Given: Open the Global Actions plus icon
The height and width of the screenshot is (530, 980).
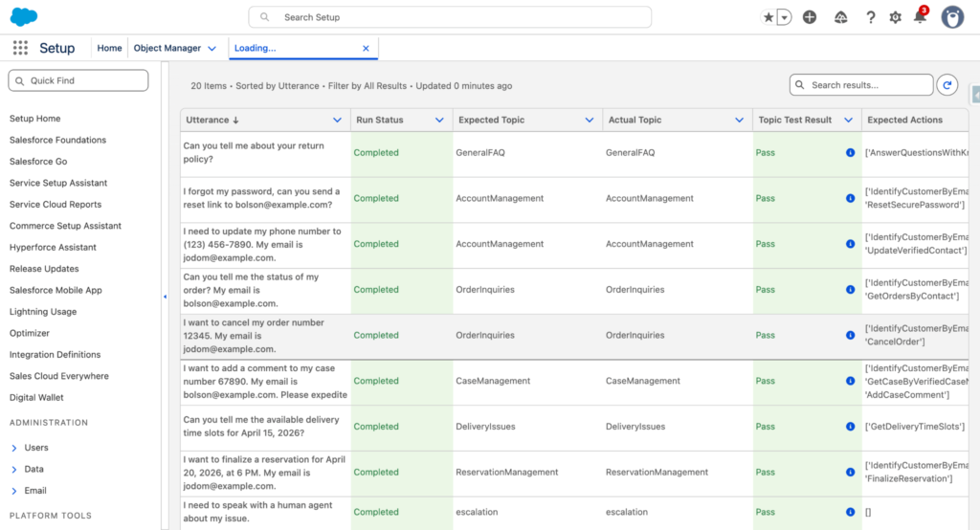Looking at the screenshot, I should [810, 17].
